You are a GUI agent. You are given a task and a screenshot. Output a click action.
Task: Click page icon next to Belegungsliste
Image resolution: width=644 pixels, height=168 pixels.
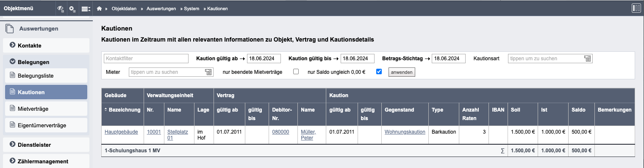[x=12, y=76]
